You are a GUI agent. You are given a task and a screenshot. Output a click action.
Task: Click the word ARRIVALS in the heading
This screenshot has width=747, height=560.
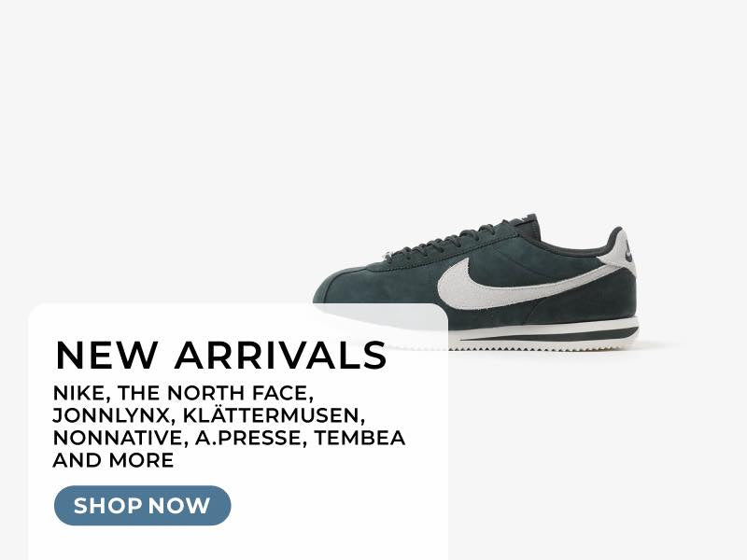click(281, 356)
